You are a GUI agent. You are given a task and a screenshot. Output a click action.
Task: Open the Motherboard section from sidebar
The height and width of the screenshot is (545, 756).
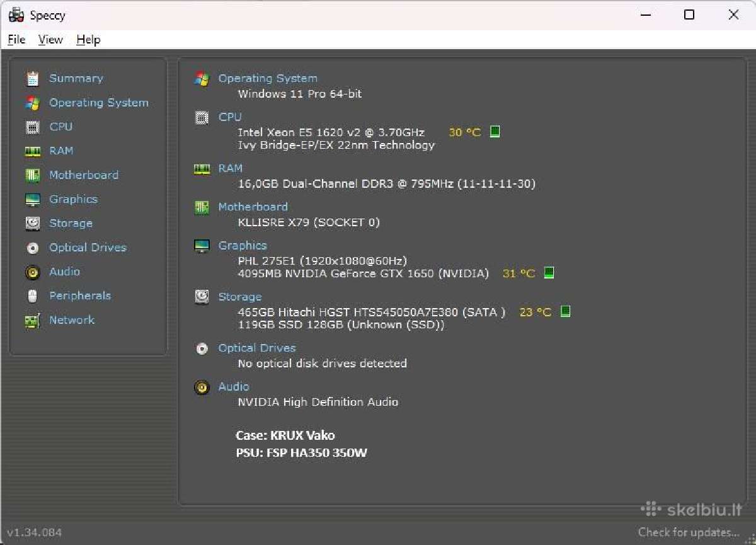(x=84, y=175)
